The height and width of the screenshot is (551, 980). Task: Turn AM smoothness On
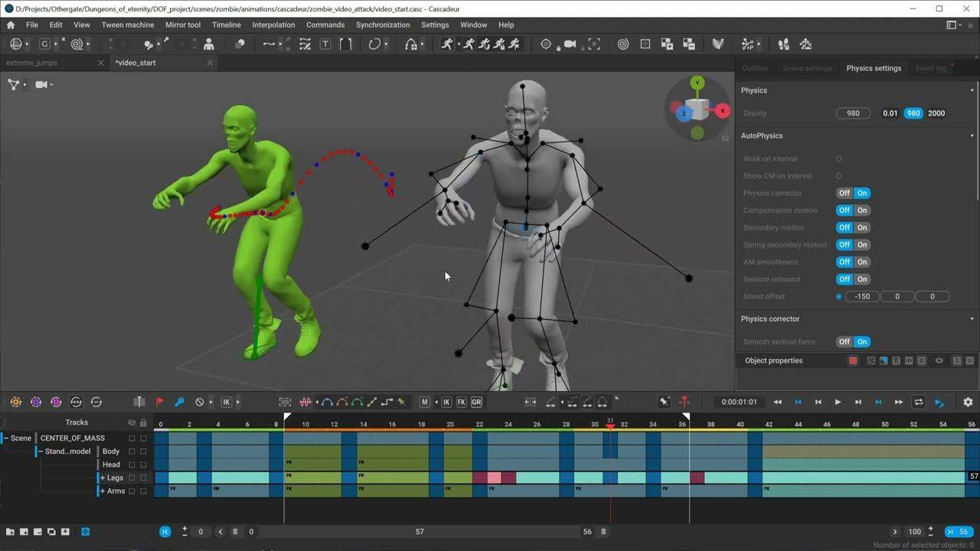click(x=862, y=262)
